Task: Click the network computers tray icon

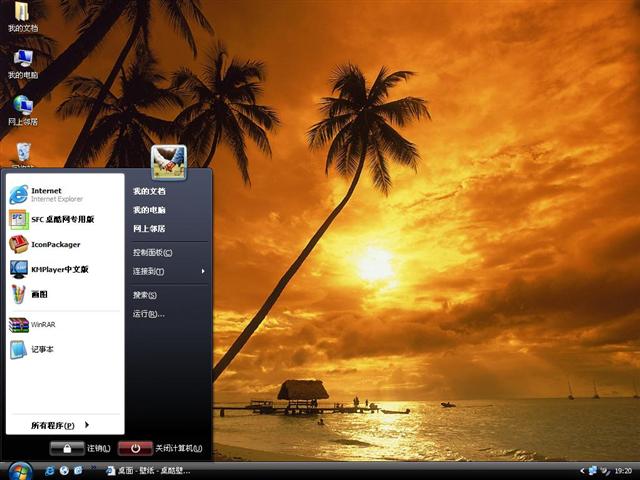Action: (593, 471)
